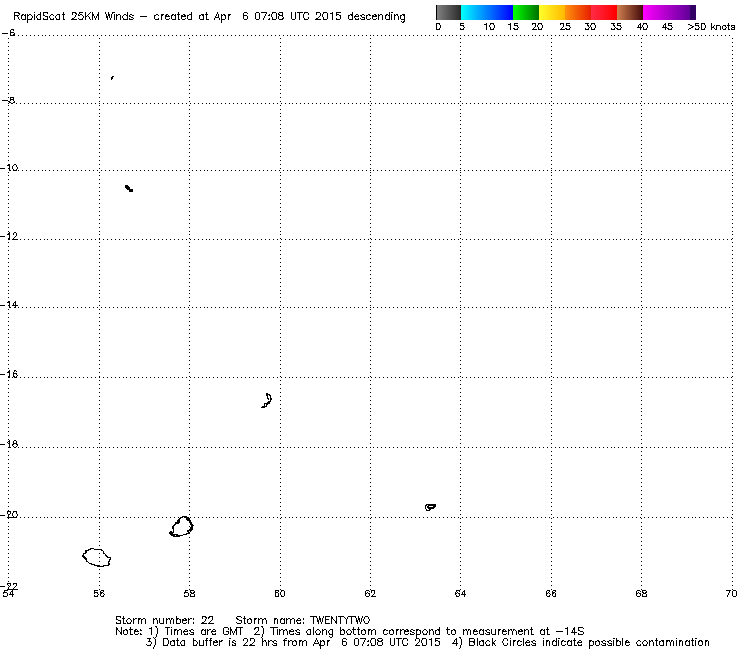Click the 60 longitude axis label
The width and height of the screenshot is (740, 650).
(280, 593)
